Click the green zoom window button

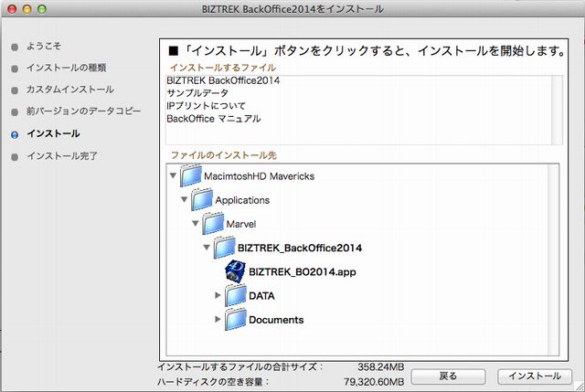pyautogui.click(x=44, y=8)
